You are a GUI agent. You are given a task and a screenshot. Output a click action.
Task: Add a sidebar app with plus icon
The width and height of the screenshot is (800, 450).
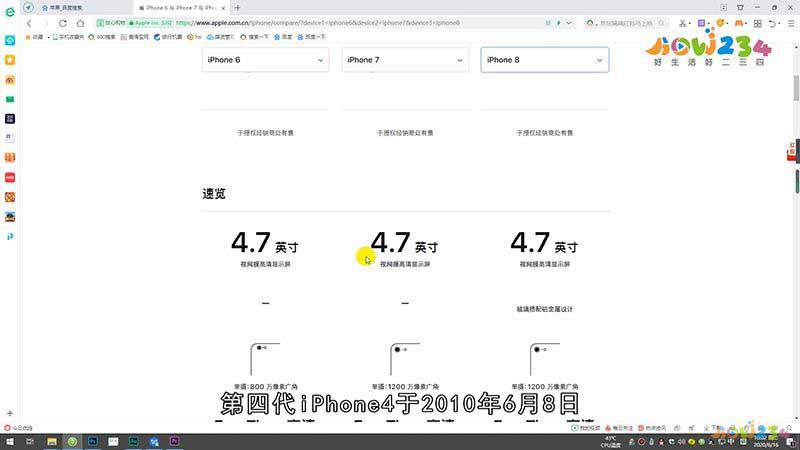click(x=10, y=413)
